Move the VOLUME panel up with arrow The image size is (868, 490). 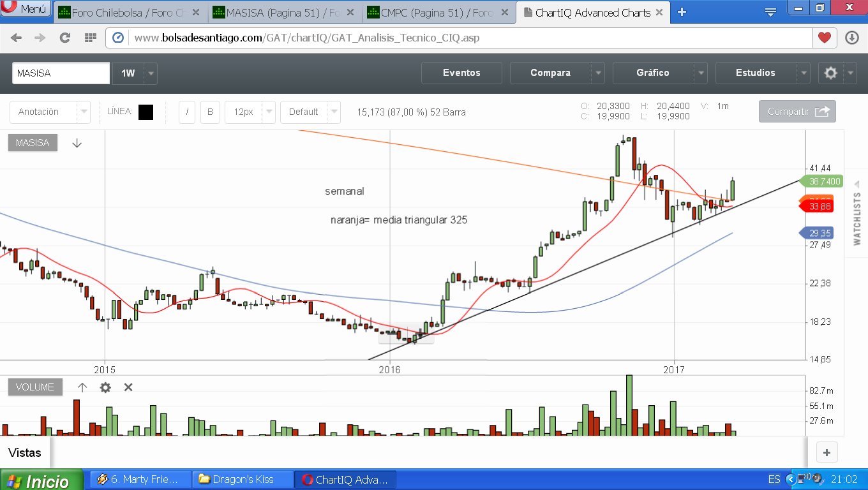click(x=82, y=387)
